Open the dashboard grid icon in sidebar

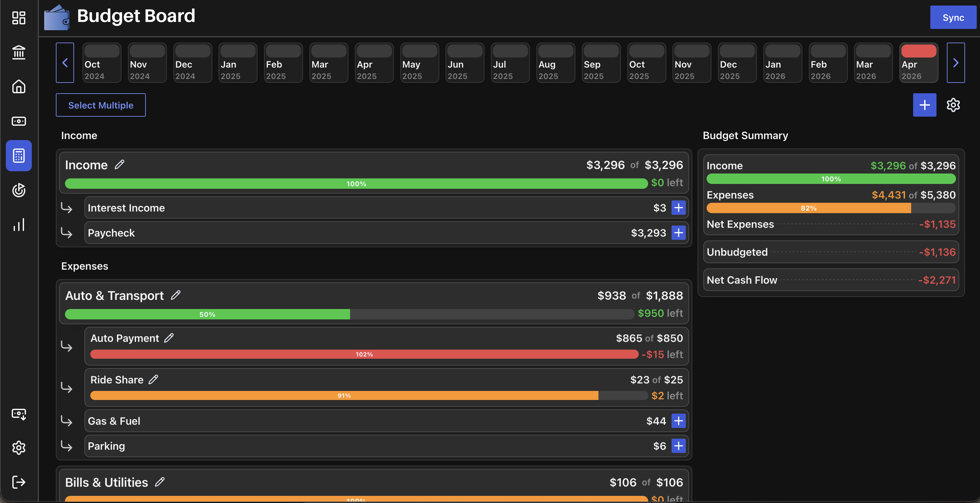point(19,18)
